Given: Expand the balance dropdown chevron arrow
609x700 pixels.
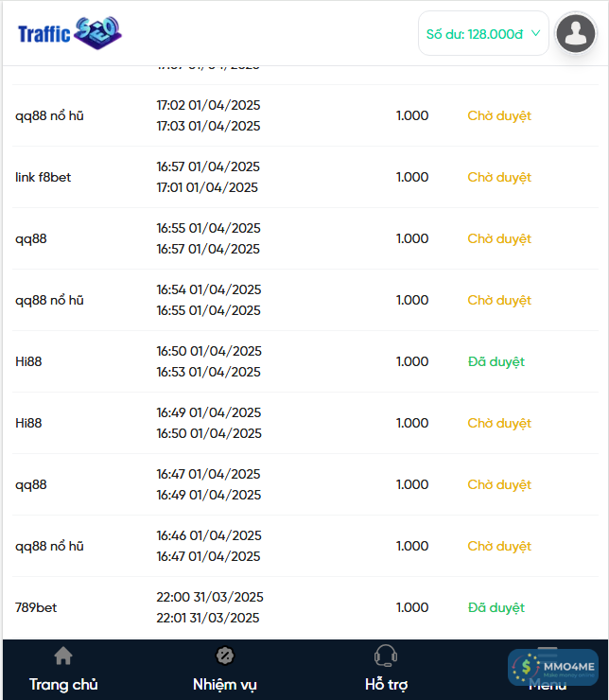Looking at the screenshot, I should point(536,33).
